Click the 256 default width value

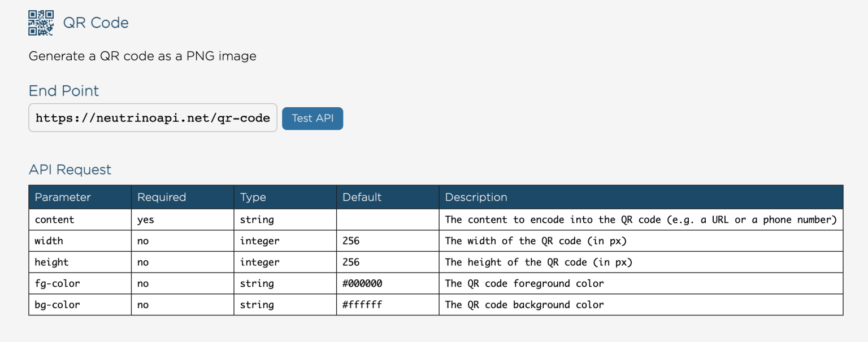click(351, 240)
